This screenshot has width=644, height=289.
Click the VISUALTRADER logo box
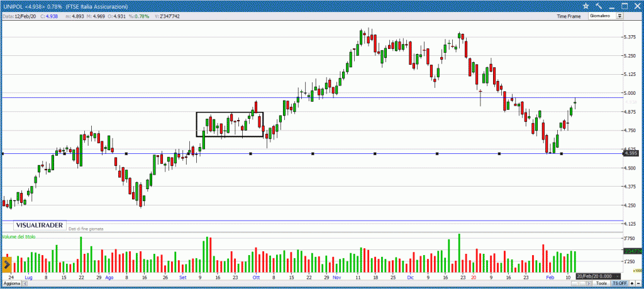tap(40, 226)
